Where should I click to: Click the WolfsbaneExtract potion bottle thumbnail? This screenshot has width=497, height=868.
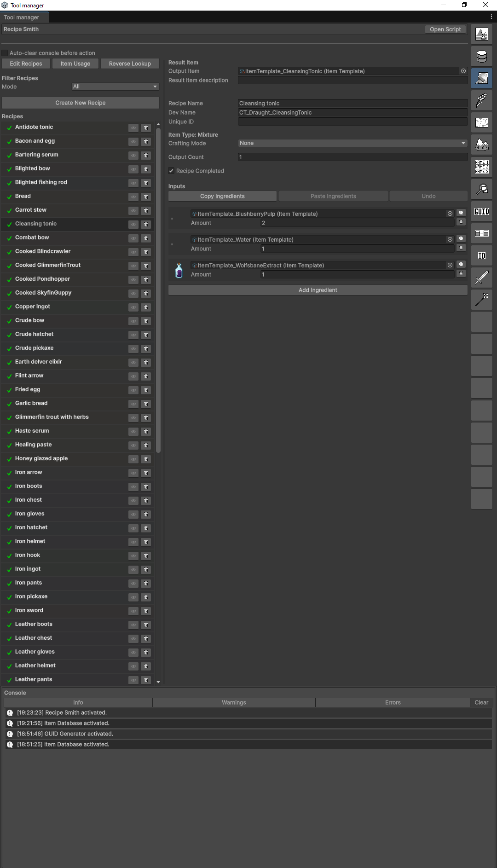[179, 270]
